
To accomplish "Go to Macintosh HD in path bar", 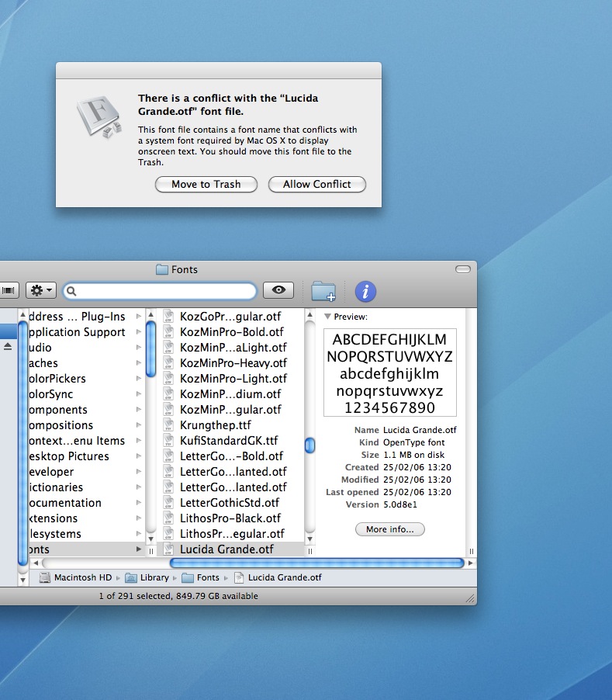I will [75, 577].
